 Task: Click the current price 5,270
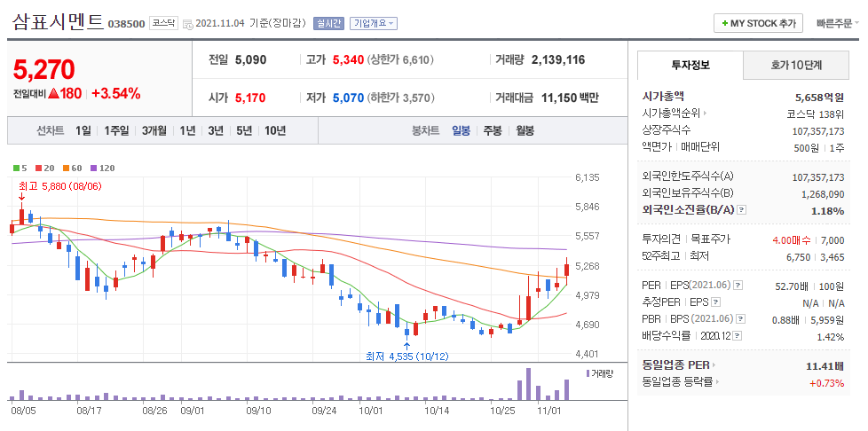point(43,70)
